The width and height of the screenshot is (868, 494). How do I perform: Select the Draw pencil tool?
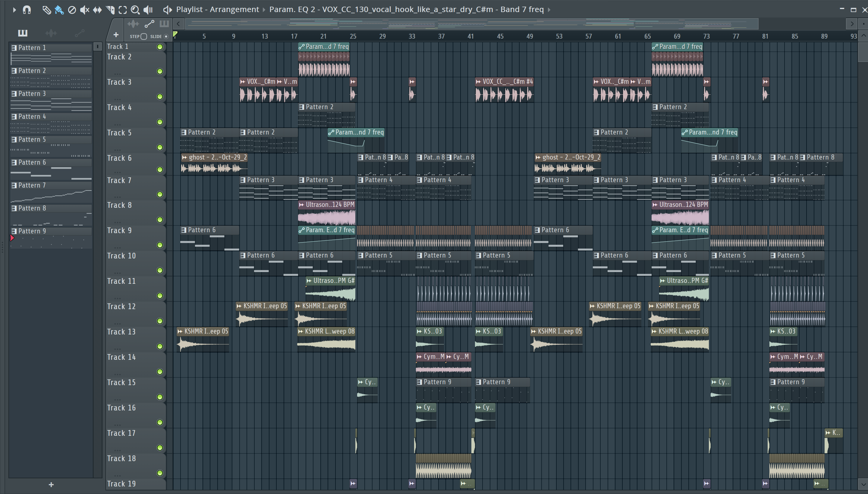[46, 10]
